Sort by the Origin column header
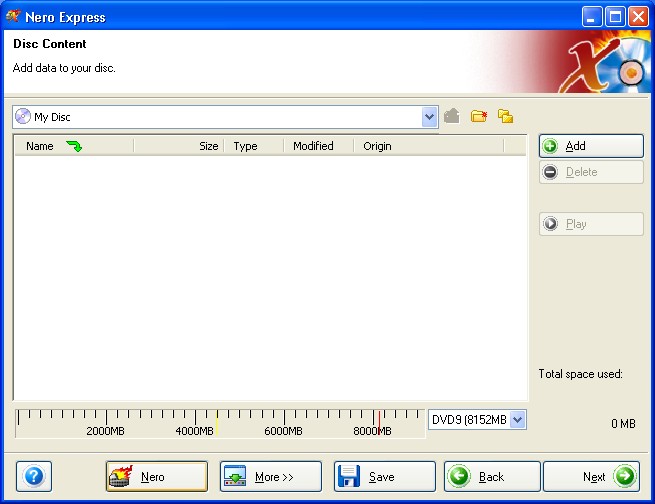655x504 pixels. 429,146
